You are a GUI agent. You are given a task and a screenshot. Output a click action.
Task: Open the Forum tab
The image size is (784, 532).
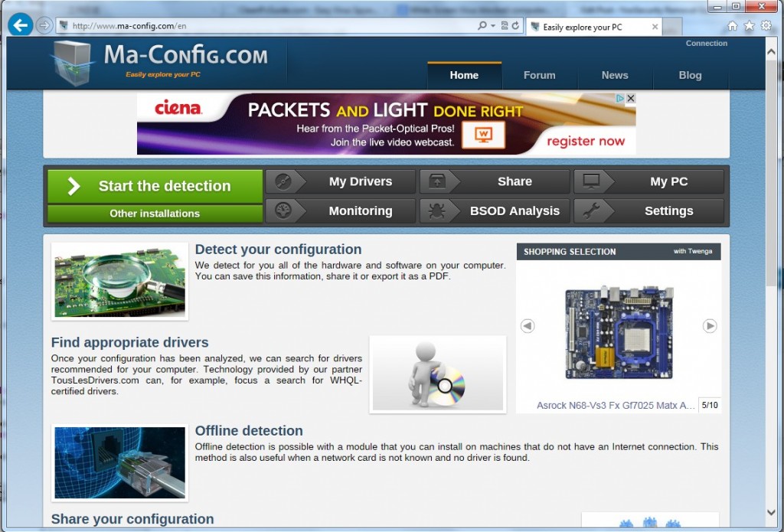(539, 75)
